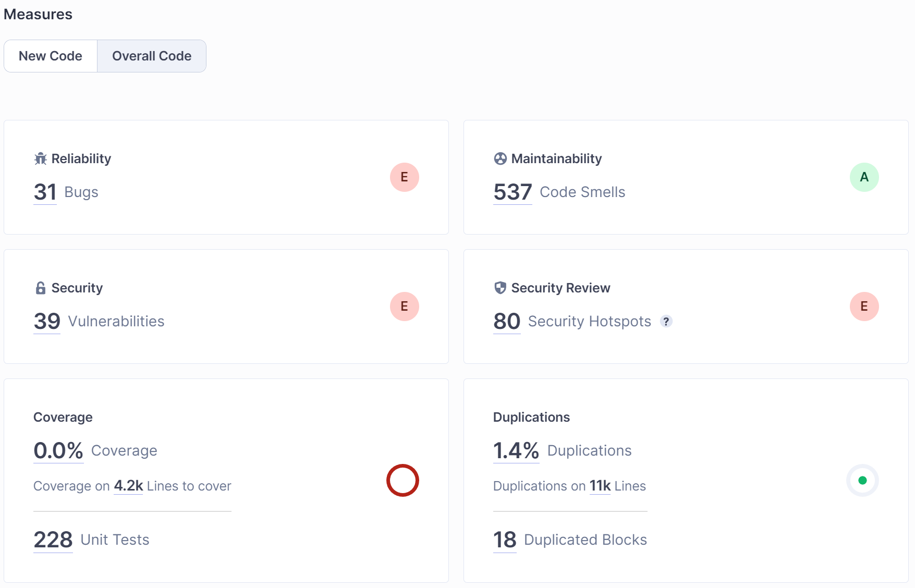Open the 18 duplicated blocks link

click(505, 540)
